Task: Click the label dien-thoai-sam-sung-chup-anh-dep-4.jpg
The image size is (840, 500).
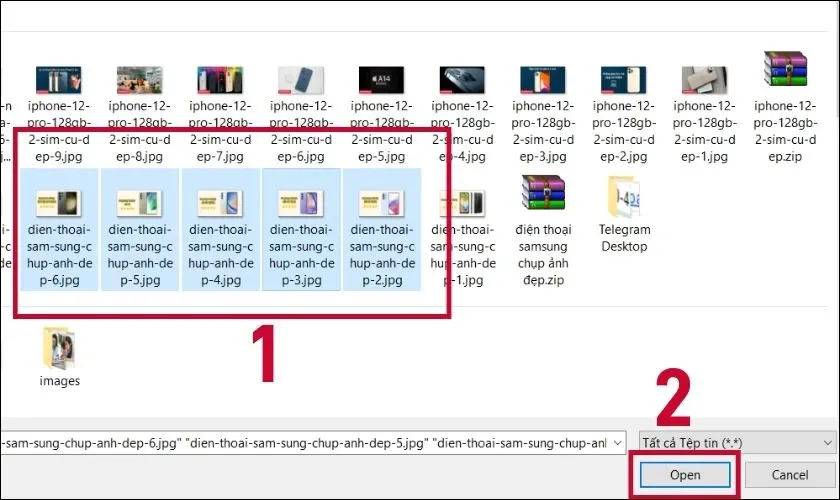Action: point(221,255)
